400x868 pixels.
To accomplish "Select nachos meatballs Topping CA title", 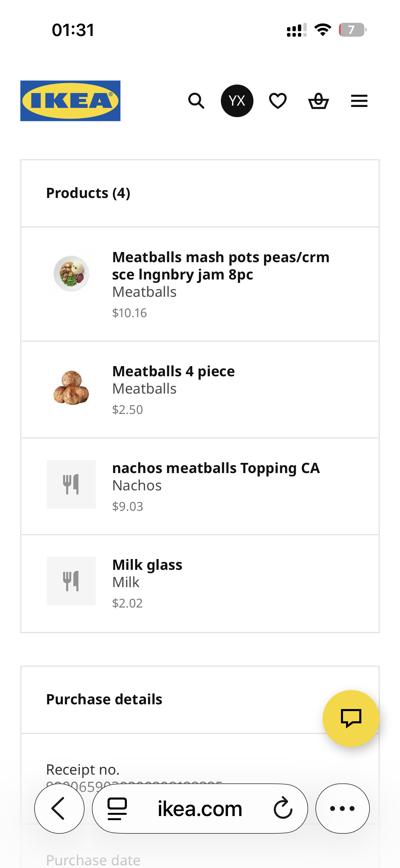I will (216, 468).
